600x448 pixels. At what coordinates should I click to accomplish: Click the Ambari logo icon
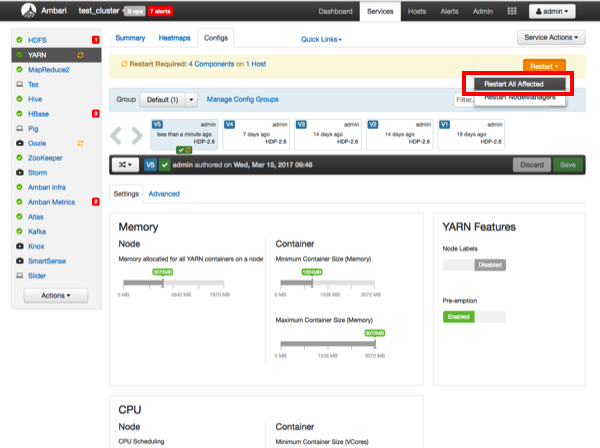coord(28,11)
